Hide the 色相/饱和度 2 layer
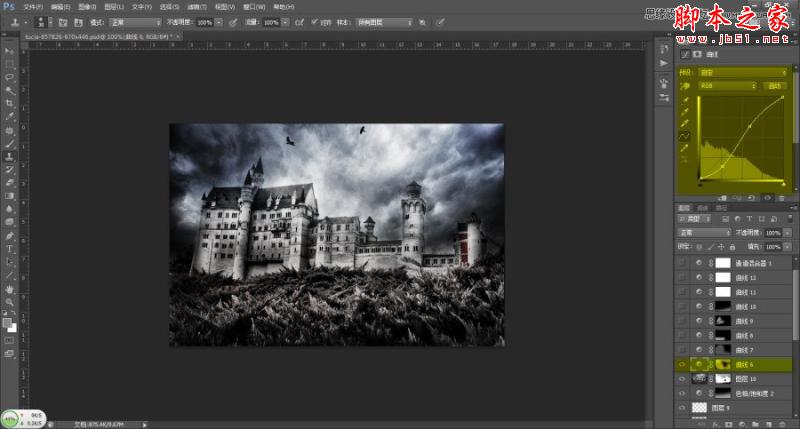This screenshot has width=800, height=429. tap(682, 393)
